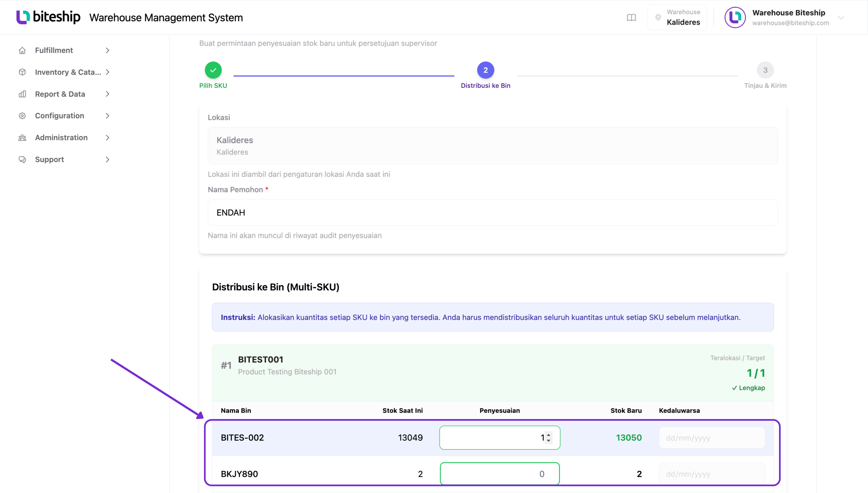Expand the Fulfillment menu chevron
The height and width of the screenshot is (493, 868).
tap(107, 50)
